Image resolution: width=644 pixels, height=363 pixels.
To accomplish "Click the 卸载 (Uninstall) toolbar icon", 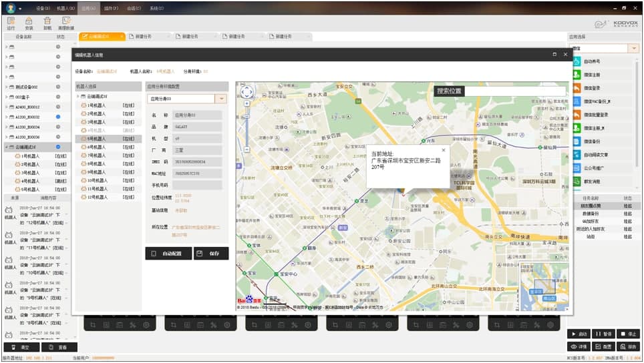I will click(47, 23).
